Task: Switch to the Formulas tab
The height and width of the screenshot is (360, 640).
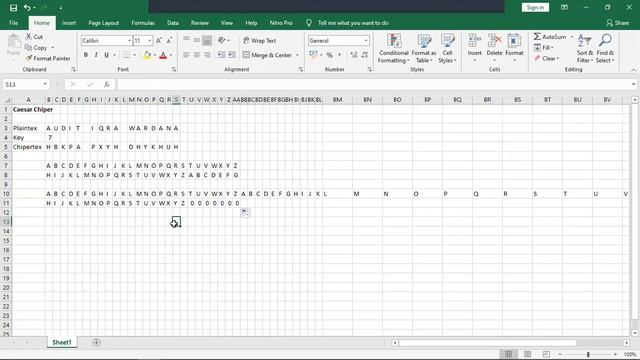Action: pyautogui.click(x=143, y=23)
